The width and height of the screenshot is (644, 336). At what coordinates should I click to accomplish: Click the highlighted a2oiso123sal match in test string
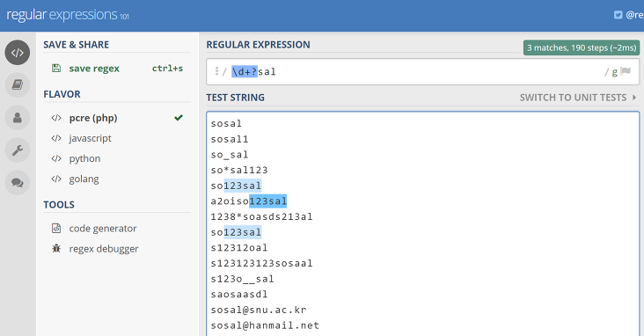pyautogui.click(x=268, y=201)
